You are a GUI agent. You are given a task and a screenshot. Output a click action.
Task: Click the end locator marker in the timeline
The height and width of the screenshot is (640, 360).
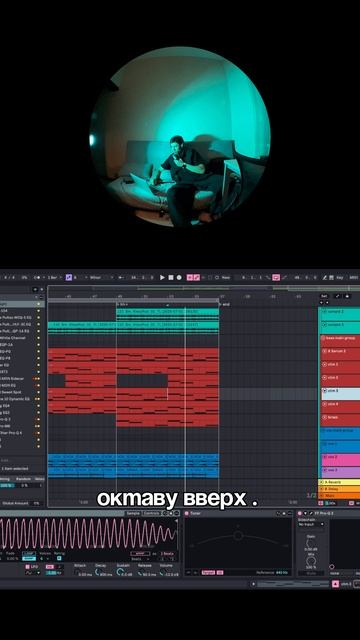(224, 304)
